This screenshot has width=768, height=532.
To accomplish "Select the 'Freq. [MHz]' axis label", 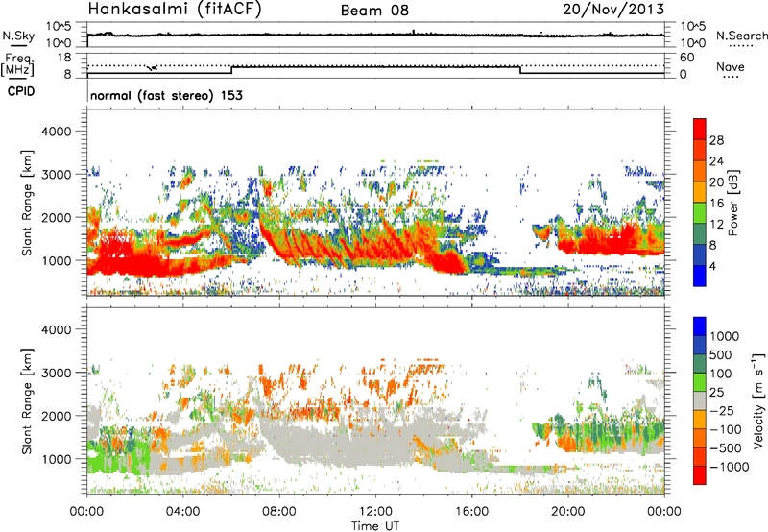I will coord(17,64).
